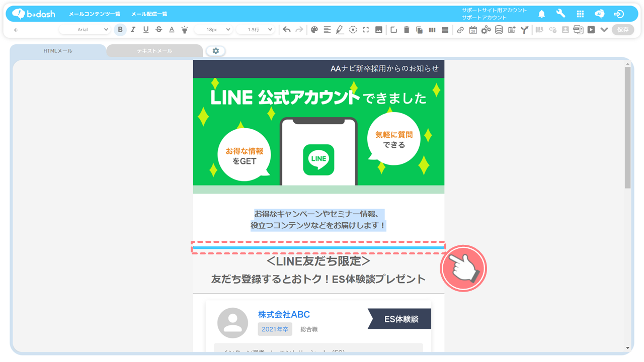644x362 pixels.
Task: Redo the last action
Action: pos(299,30)
